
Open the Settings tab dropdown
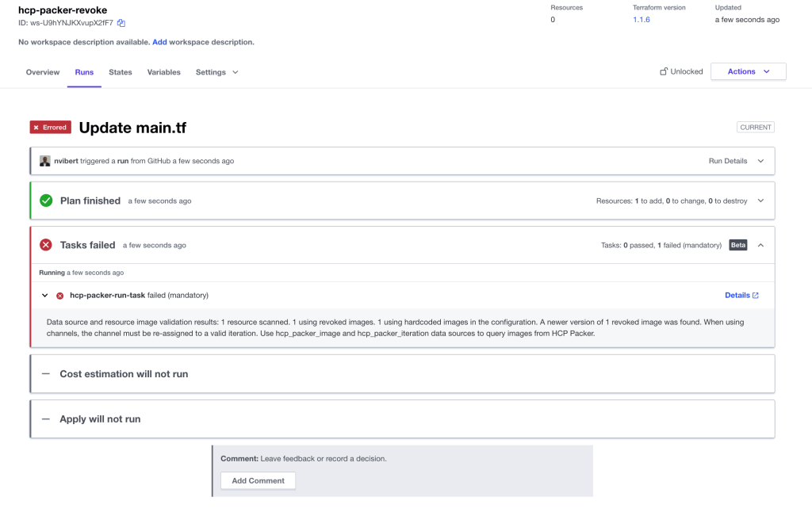coord(216,72)
